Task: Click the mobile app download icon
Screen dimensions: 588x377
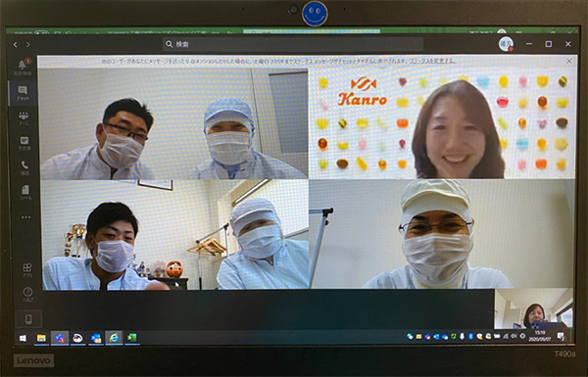Action: pos(28,319)
